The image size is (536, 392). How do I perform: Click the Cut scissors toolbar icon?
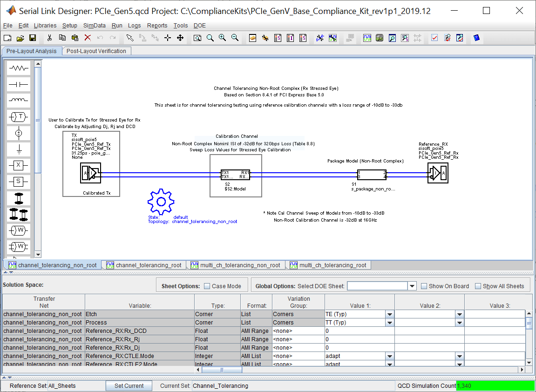click(x=49, y=38)
